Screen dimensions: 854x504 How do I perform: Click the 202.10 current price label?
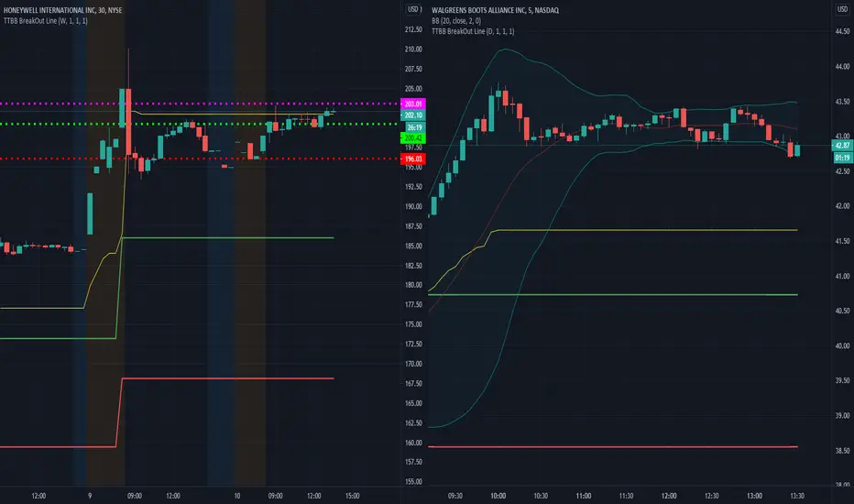413,115
